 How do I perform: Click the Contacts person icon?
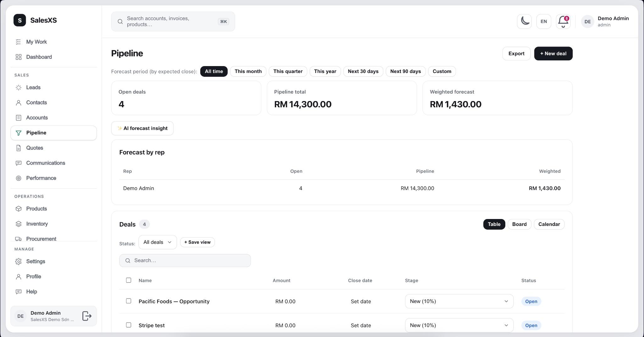pos(19,103)
